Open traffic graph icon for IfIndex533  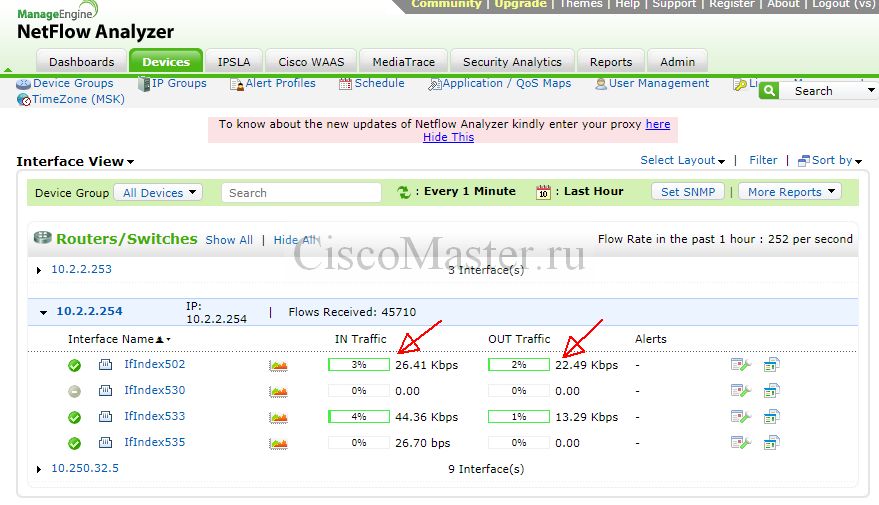pyautogui.click(x=278, y=417)
